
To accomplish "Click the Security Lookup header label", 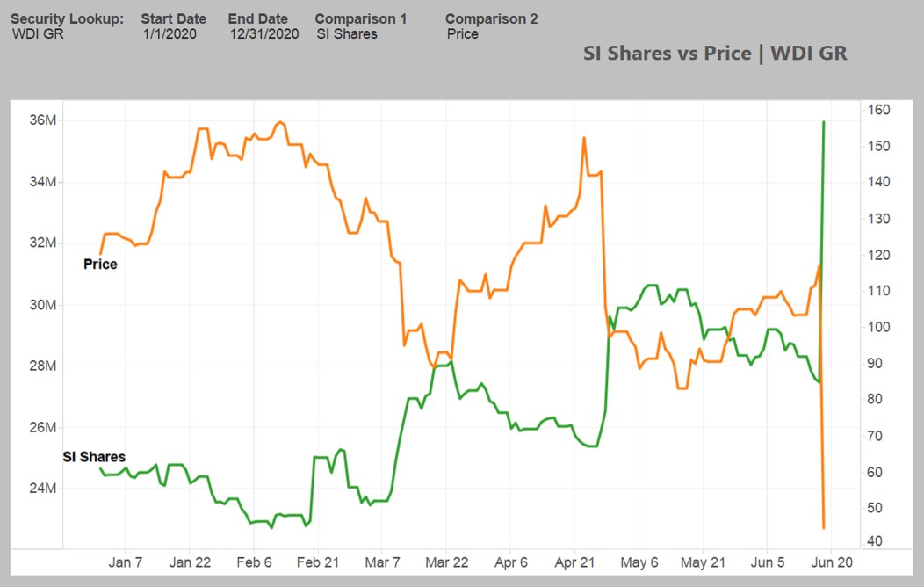I will (x=67, y=18).
